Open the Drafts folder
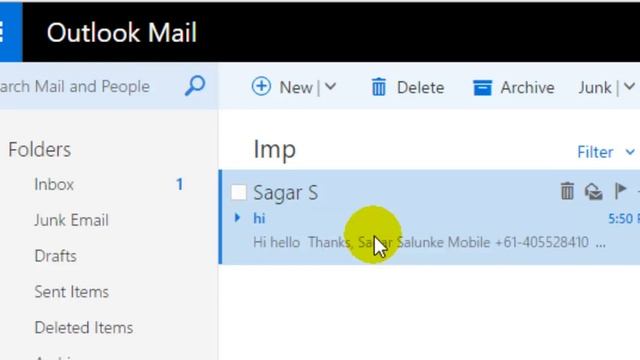640x360 pixels. coord(56,256)
